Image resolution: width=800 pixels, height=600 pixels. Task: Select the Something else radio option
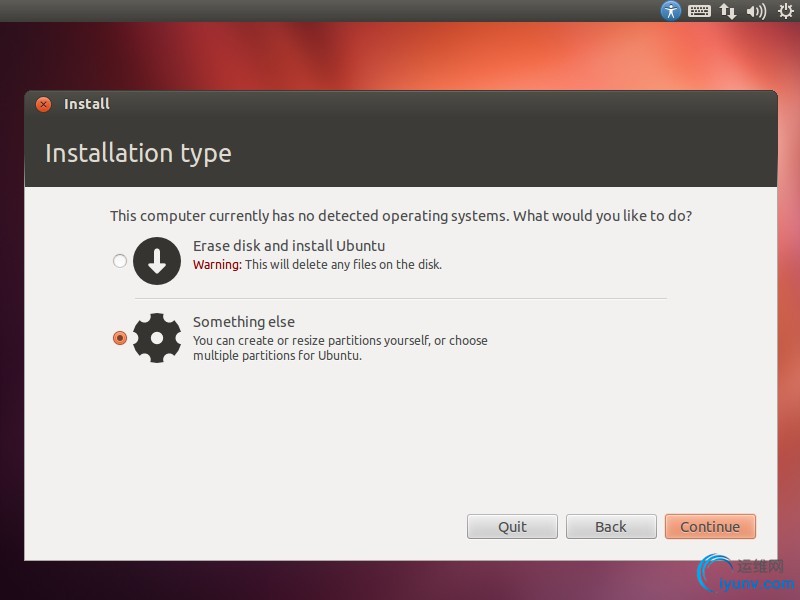coord(120,338)
